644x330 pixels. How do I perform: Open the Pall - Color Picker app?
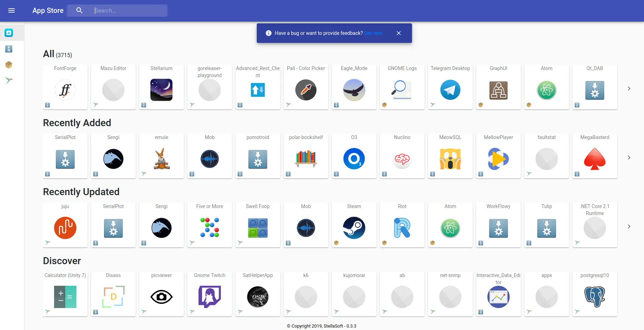coord(306,90)
